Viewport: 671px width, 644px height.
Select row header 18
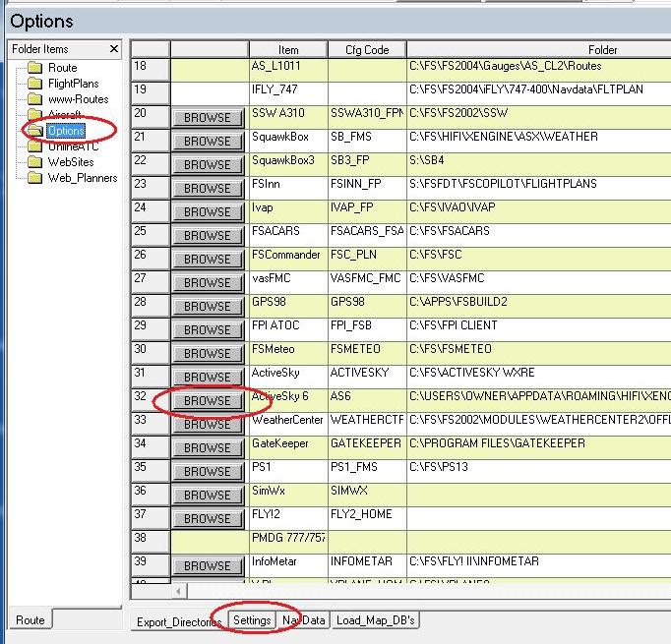pos(150,70)
